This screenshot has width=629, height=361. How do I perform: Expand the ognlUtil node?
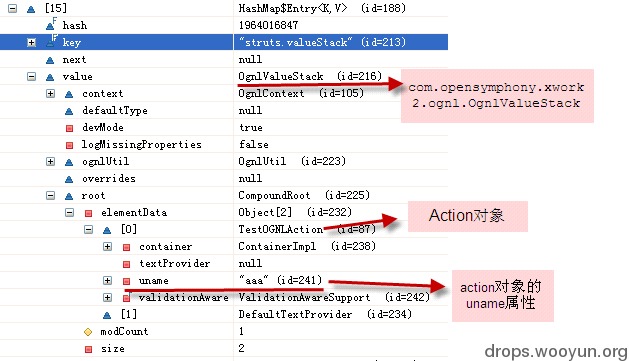click(x=50, y=161)
